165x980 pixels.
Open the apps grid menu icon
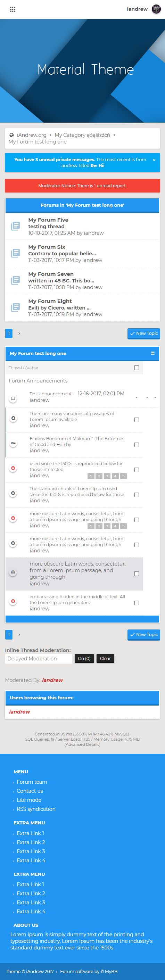point(13,9)
